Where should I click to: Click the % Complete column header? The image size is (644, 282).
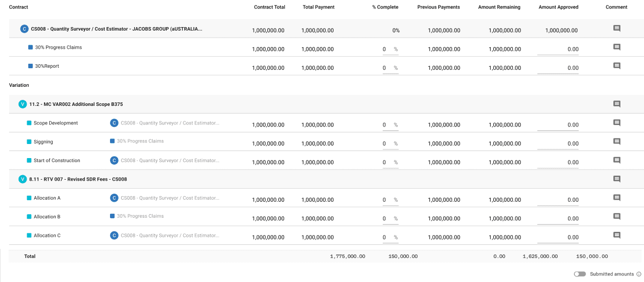(385, 7)
